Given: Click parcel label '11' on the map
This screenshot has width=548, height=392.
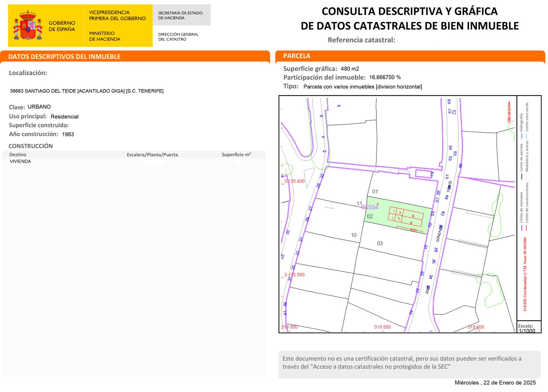Looking at the screenshot, I should coord(359,204).
